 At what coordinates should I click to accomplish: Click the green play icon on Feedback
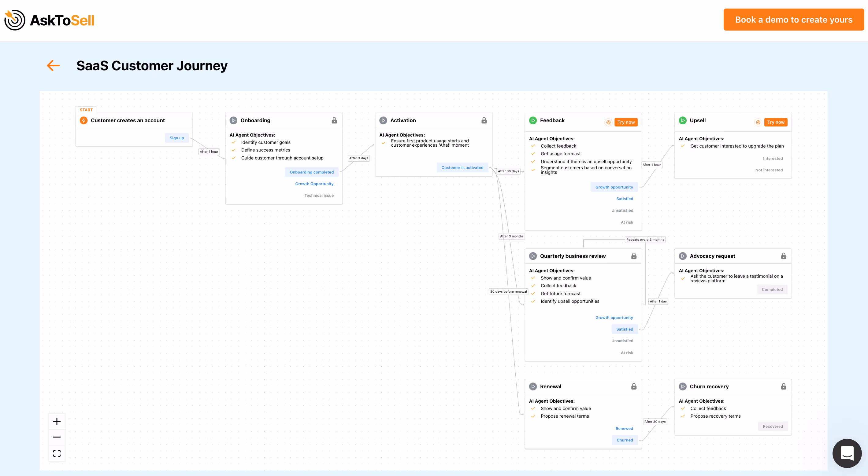(533, 120)
